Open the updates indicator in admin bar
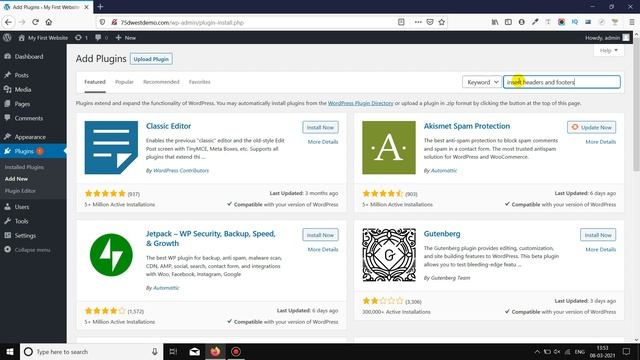The width and height of the screenshot is (640, 360). (81, 38)
